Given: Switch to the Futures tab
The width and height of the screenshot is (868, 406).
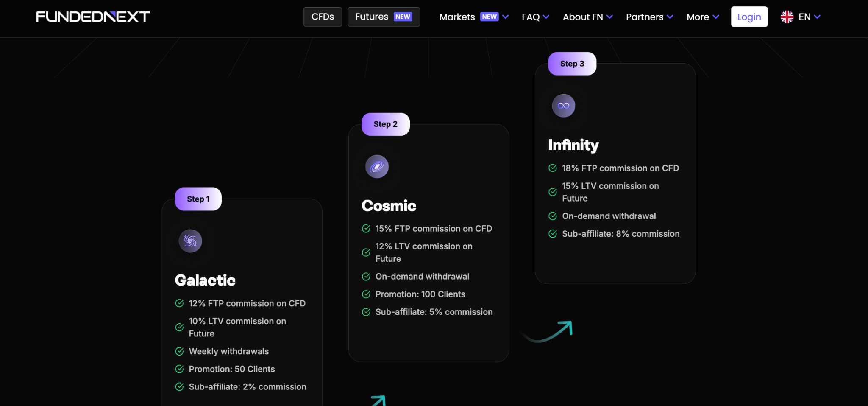Looking at the screenshot, I should coord(384,17).
